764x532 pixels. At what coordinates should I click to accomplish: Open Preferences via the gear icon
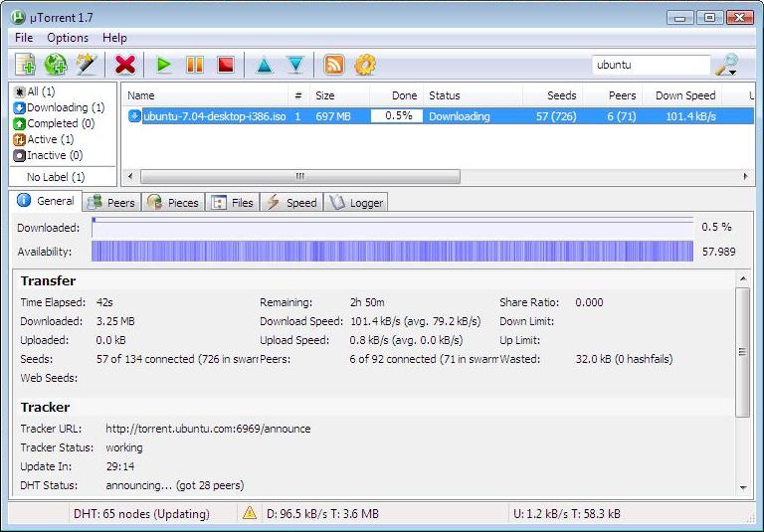(365, 65)
